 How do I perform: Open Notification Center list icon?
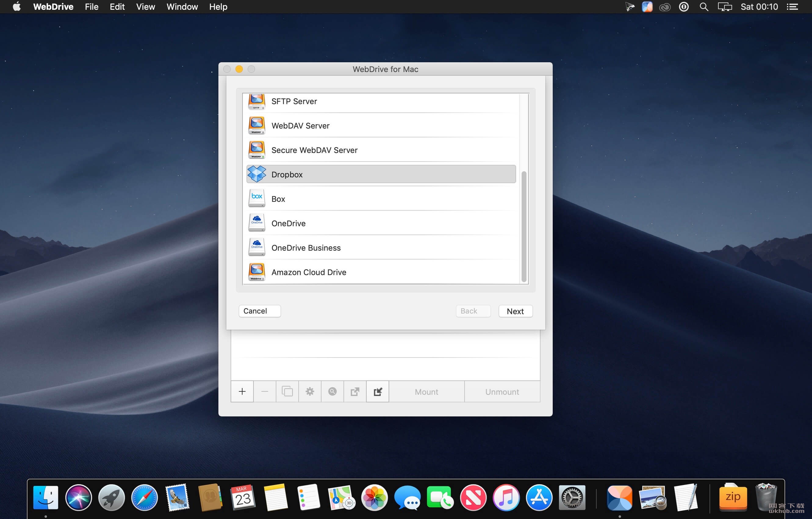tap(792, 7)
